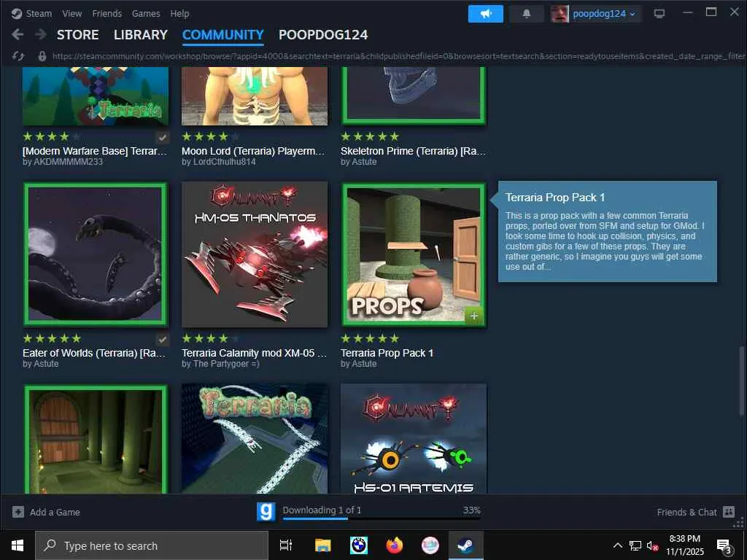This screenshot has height=560, width=747.
Task: Open the Friends menu
Action: 107,13
